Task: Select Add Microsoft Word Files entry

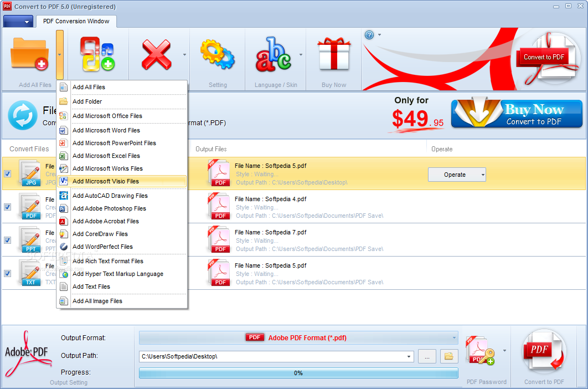Action: [x=122, y=130]
